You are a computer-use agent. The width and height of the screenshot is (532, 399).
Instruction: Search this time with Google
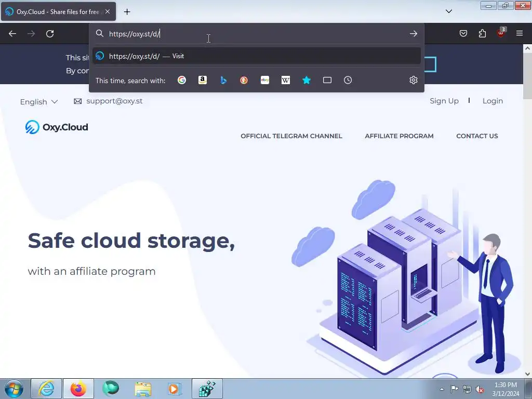coord(182,80)
